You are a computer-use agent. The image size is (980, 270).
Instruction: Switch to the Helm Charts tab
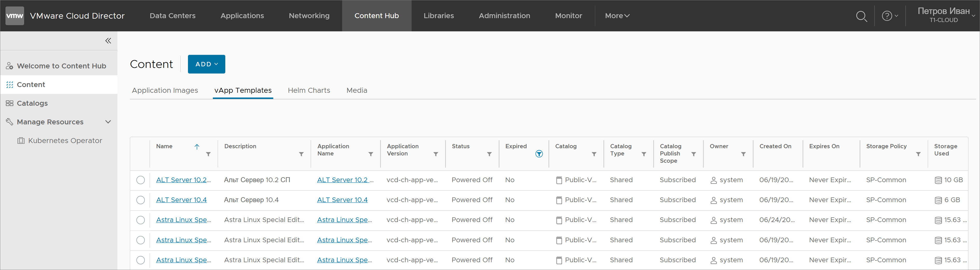[x=309, y=90]
